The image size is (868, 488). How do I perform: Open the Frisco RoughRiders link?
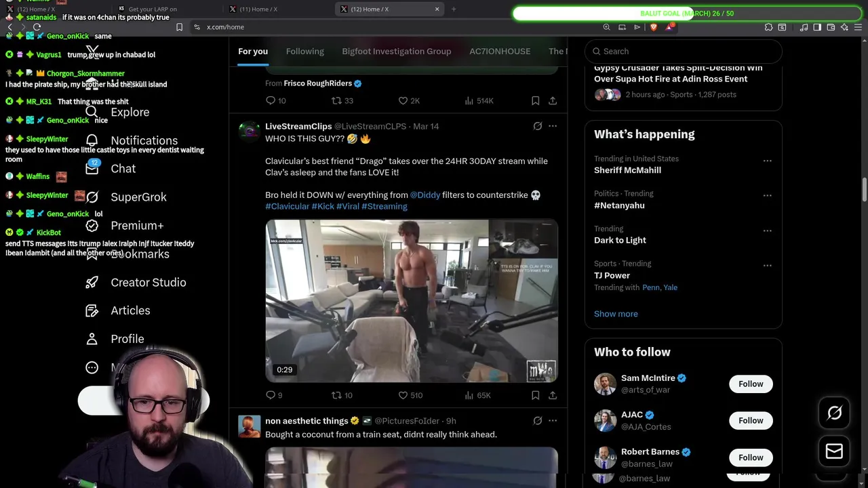tap(317, 83)
